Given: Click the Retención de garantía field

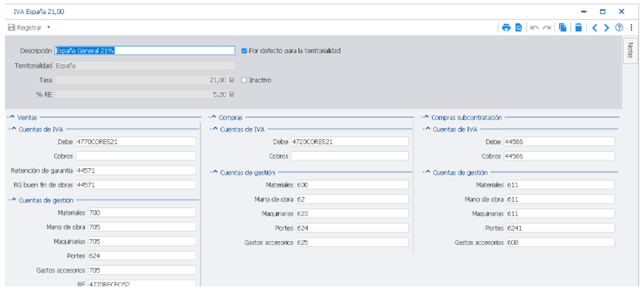Looking at the screenshot, I should [136, 170].
